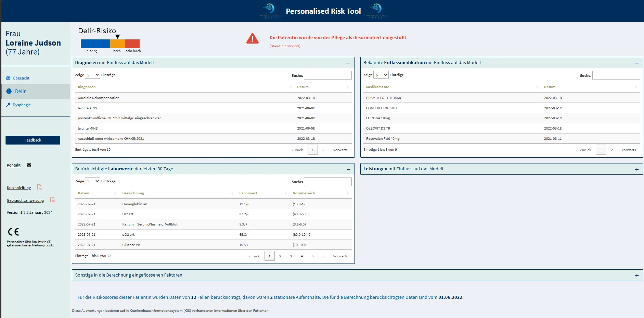Click the Kontakt envelope icon
Viewport: 644px width, 318px height.
point(29,165)
